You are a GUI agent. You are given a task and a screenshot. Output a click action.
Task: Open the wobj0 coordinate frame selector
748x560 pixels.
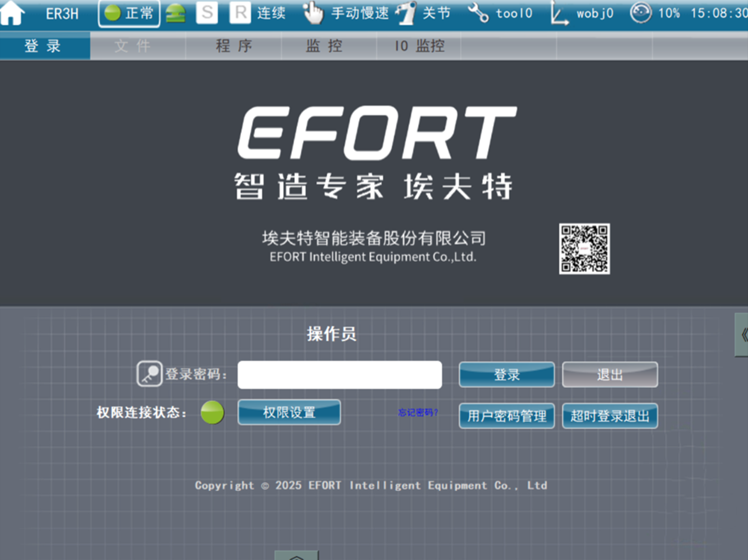point(559,14)
